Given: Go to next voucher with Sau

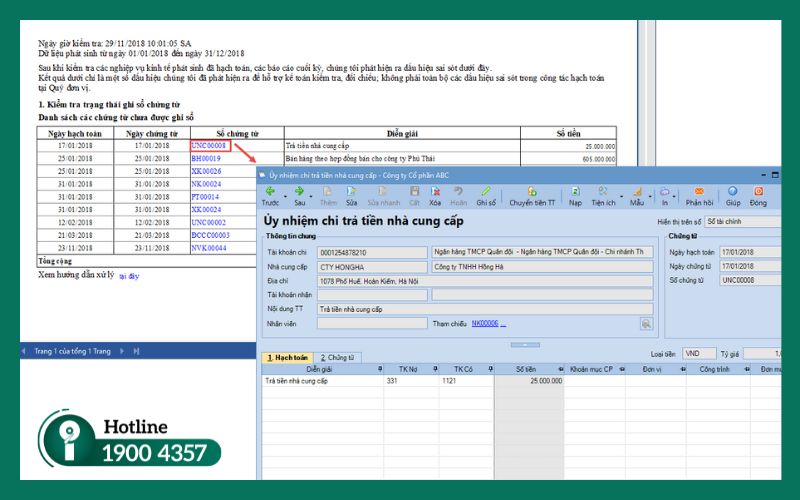Looking at the screenshot, I should point(298,194).
